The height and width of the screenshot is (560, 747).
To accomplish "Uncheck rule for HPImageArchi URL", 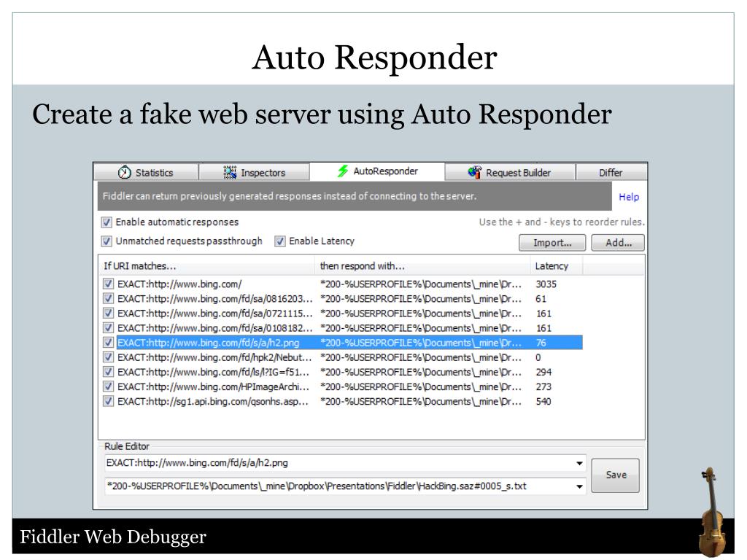I will 108,387.
